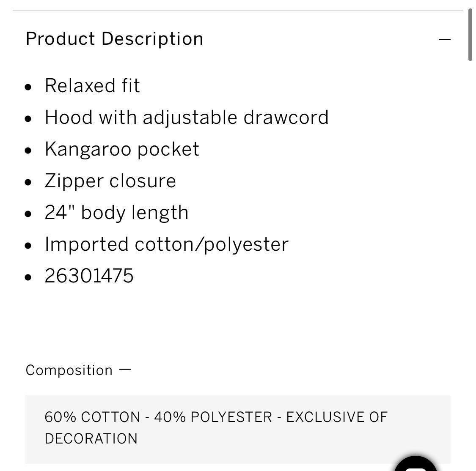The image size is (476, 471).
Task: Click the Composition label
Action: tap(69, 370)
